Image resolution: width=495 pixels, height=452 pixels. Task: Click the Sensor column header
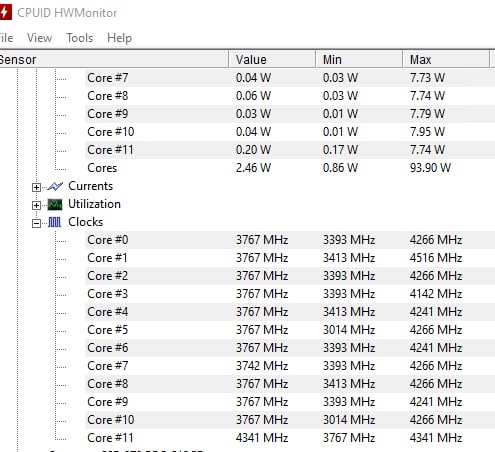(114, 60)
